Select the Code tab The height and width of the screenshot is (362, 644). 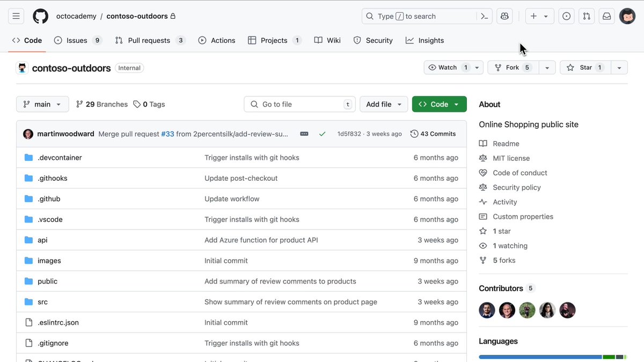coord(27,40)
